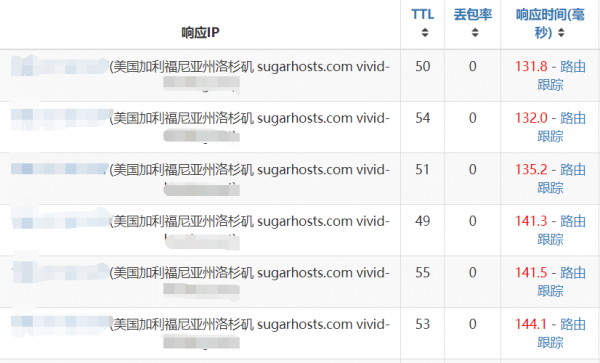Sort the table by TTL column
This screenshot has width=600, height=363.
[425, 33]
